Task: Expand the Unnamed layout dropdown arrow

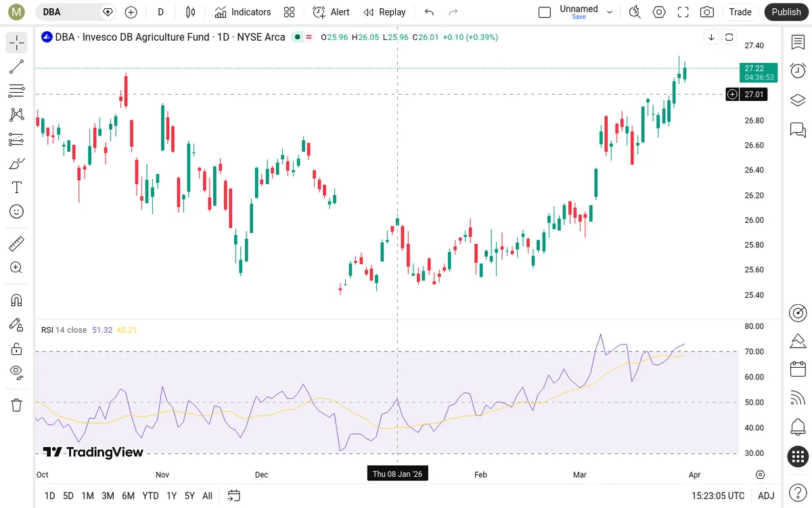Action: pyautogui.click(x=610, y=12)
